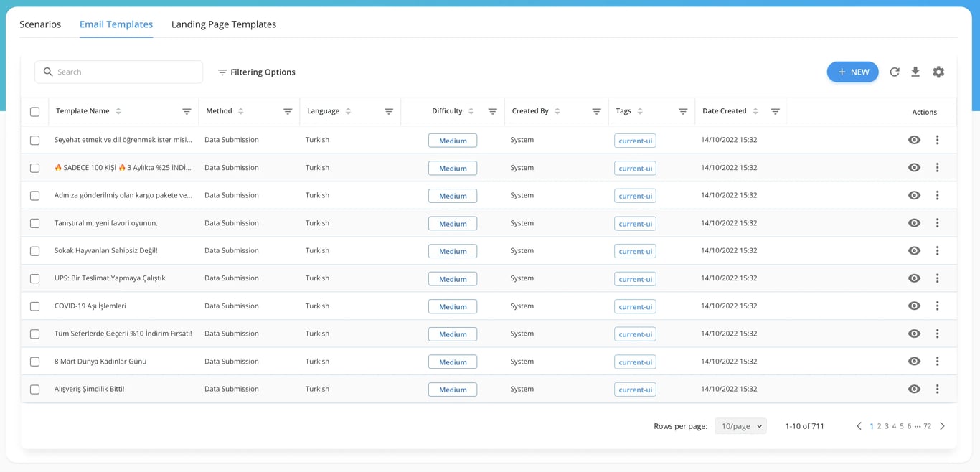Check the Sokak Hayvanları Sahipsiz Değil row
Screen dimensions: 980x472
34,250
